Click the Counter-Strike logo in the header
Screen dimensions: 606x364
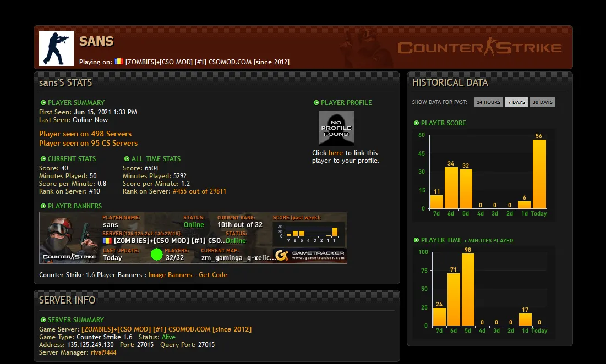[x=479, y=47]
